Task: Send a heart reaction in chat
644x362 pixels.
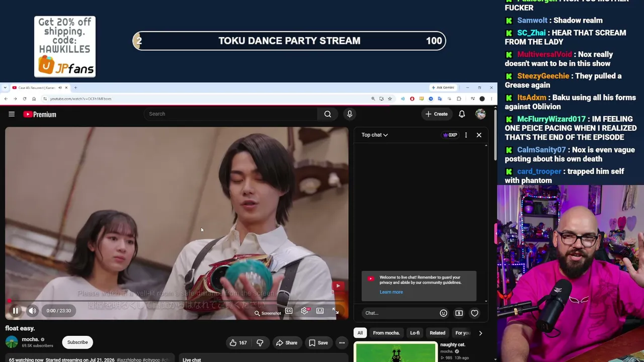Action: coord(474,313)
